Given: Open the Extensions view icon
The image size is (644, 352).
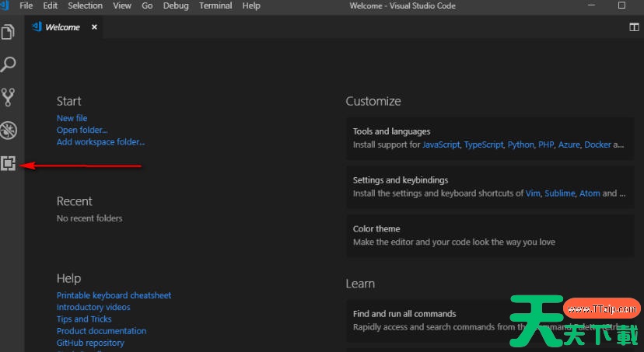Looking at the screenshot, I should pyautogui.click(x=9, y=163).
